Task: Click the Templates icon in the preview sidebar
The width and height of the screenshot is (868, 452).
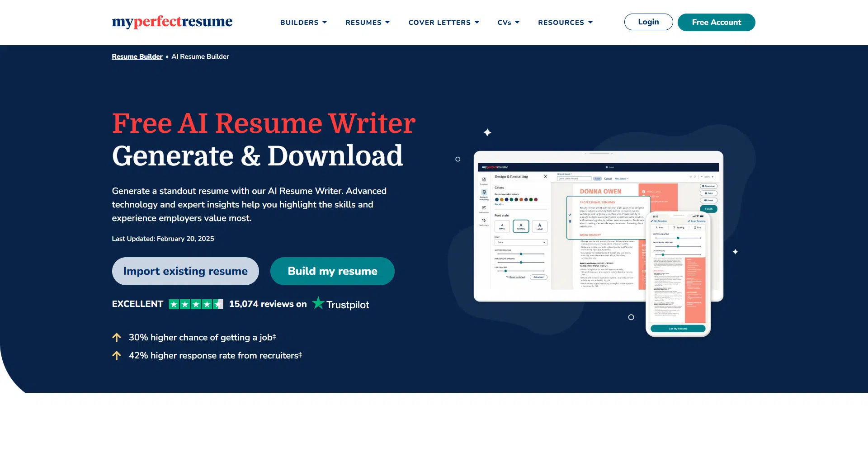Action: [x=484, y=180]
